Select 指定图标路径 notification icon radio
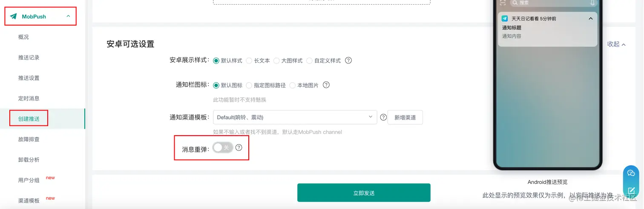644x209 pixels. click(x=250, y=85)
